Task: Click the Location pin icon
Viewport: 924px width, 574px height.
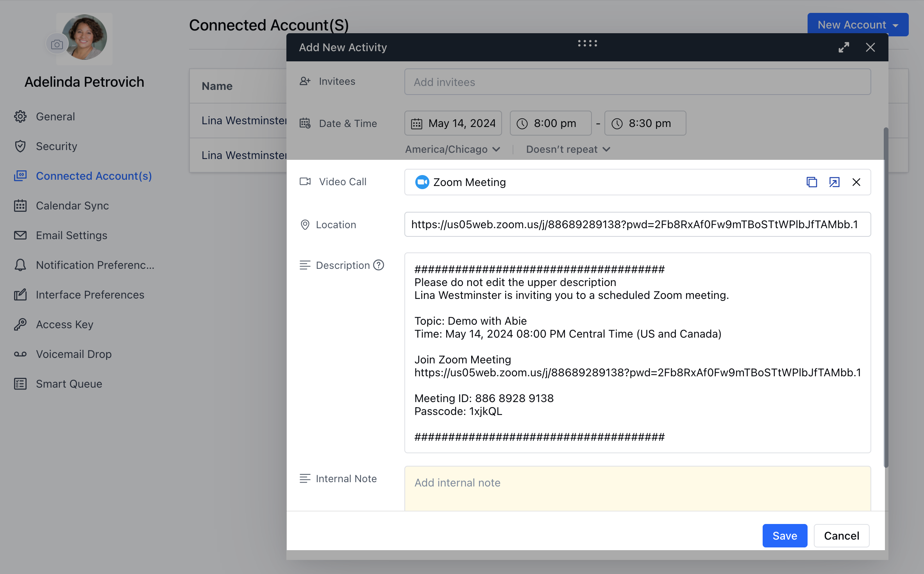Action: click(x=305, y=225)
